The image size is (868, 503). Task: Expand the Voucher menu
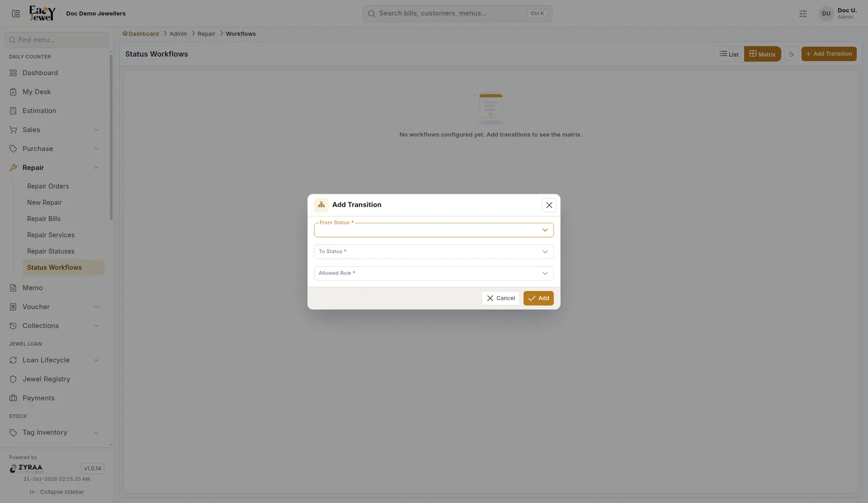(x=56, y=307)
